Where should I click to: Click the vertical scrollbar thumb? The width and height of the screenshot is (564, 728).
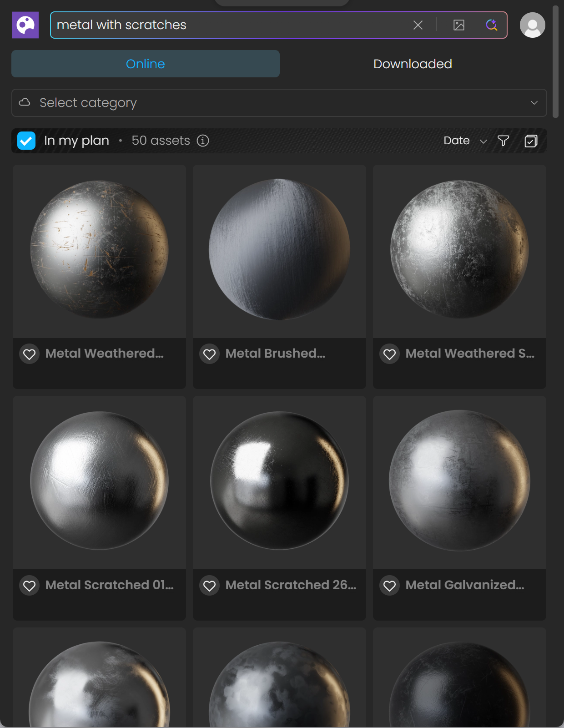tap(555, 61)
